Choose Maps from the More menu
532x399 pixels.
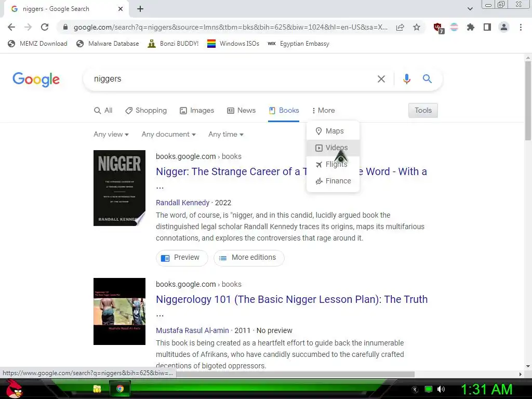tap(333, 131)
